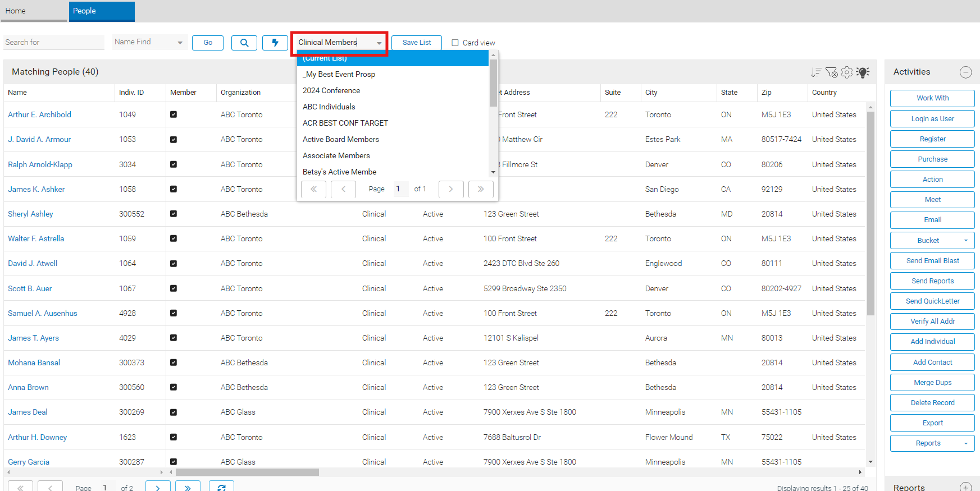Toggle Member checkbox for James K. Ashker

tap(174, 189)
